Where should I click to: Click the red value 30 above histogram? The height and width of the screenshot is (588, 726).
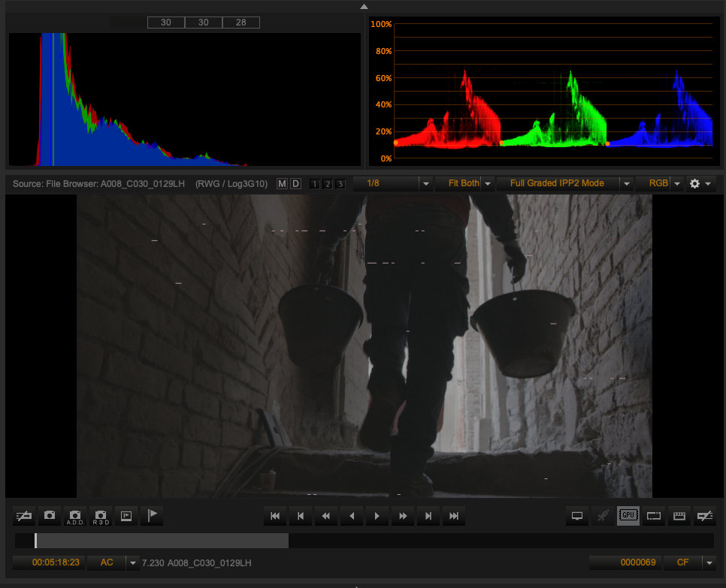pyautogui.click(x=166, y=23)
